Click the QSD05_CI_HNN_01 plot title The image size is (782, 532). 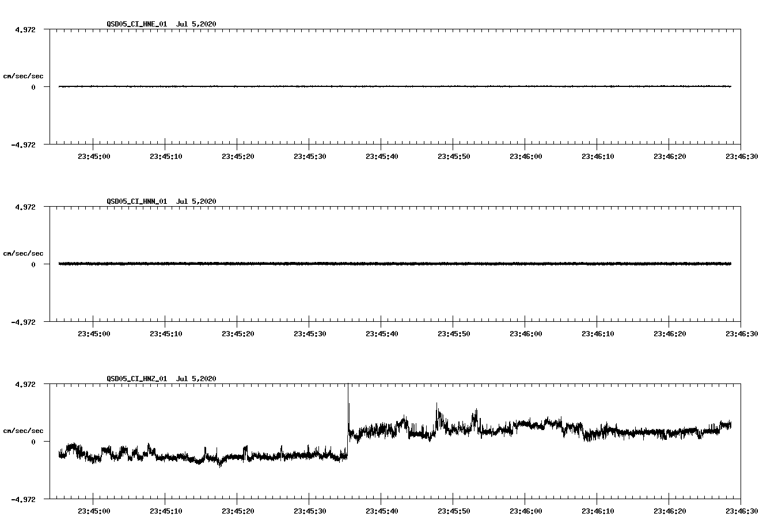[161, 202]
